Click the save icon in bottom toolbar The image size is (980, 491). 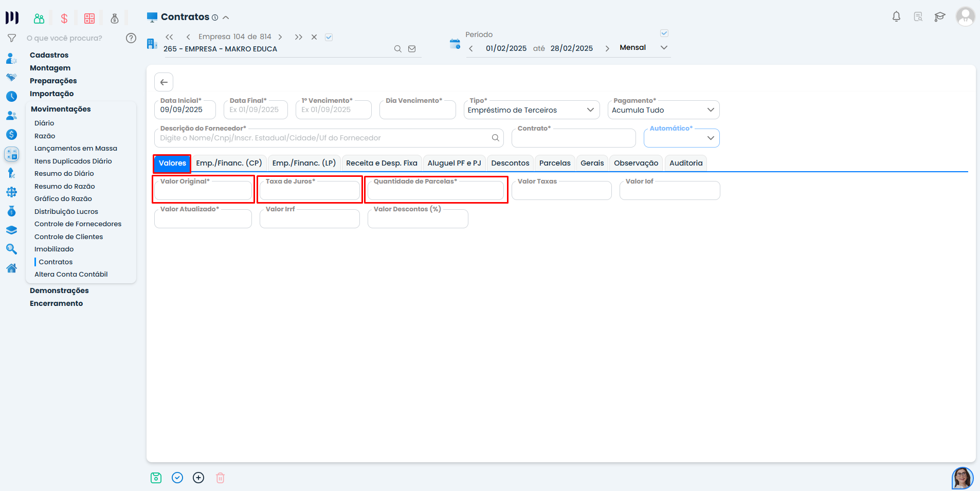coord(156,478)
